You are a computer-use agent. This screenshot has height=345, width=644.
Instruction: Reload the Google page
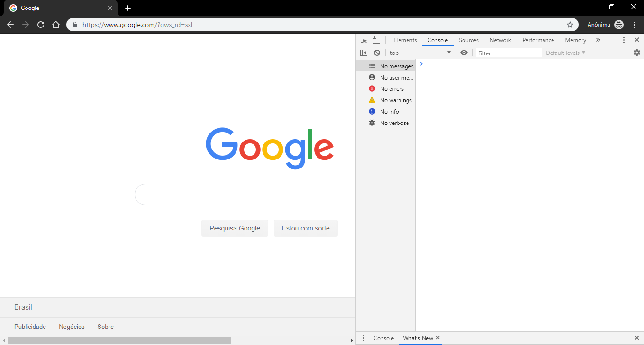pyautogui.click(x=41, y=25)
